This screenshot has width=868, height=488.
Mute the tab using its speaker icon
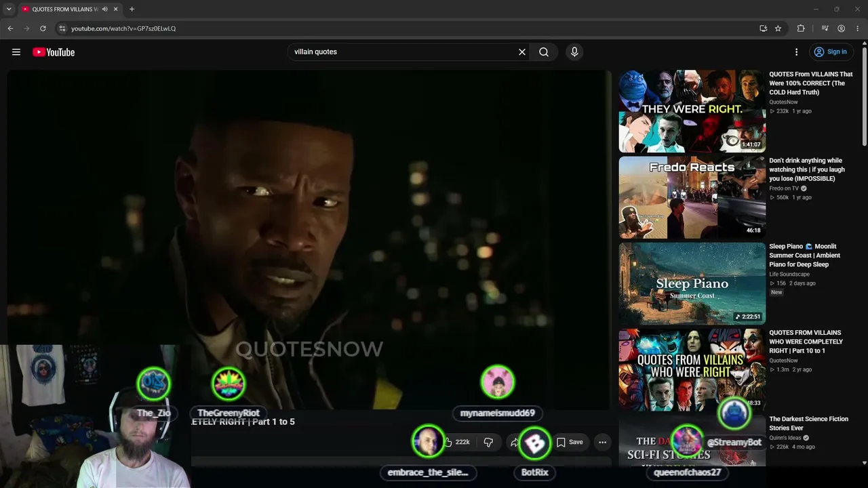(105, 9)
